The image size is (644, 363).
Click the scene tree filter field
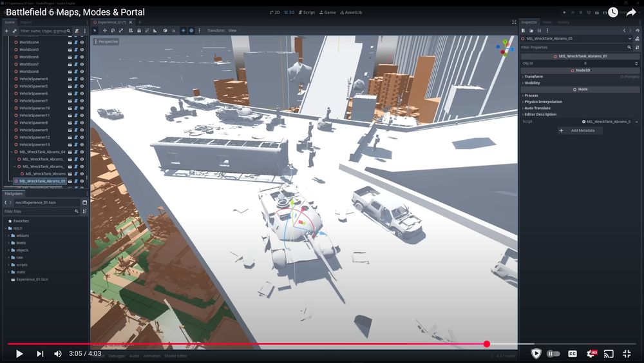(45, 31)
